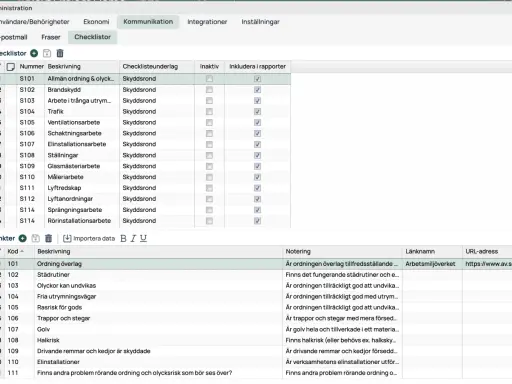Switch to the Fraser sub-tab
This screenshot has width=512, height=384.
coord(51,37)
